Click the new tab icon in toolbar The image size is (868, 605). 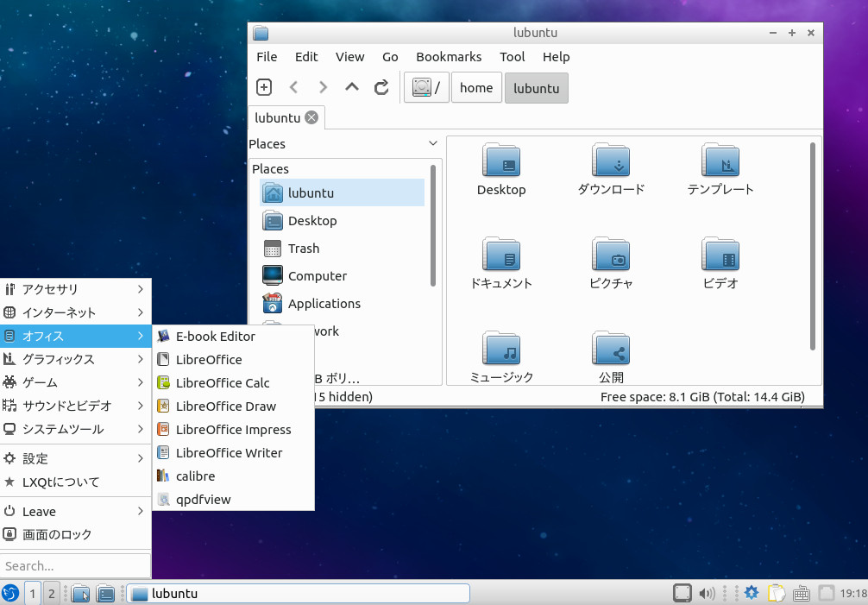tap(264, 87)
